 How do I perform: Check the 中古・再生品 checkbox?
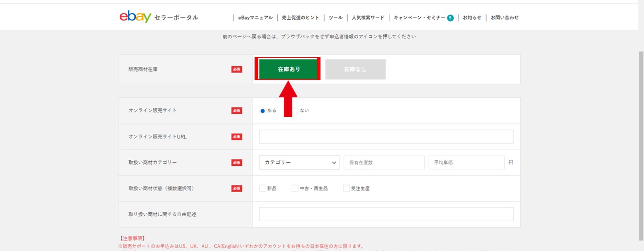point(295,188)
